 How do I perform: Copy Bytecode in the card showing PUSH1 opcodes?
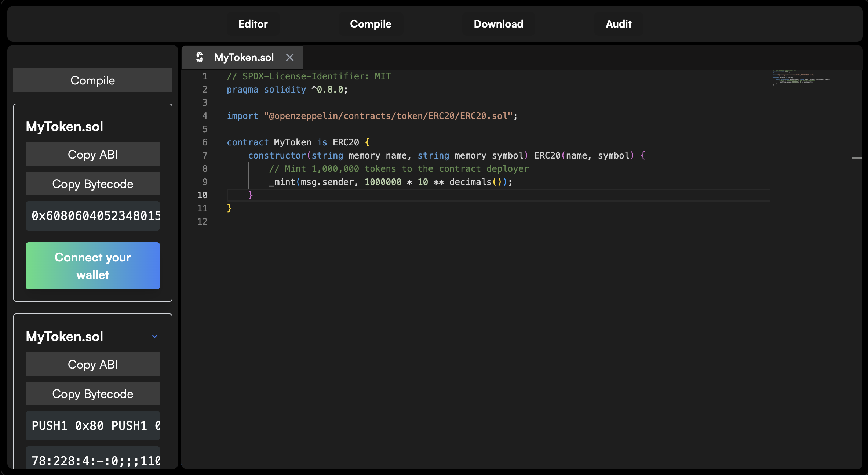(x=92, y=394)
